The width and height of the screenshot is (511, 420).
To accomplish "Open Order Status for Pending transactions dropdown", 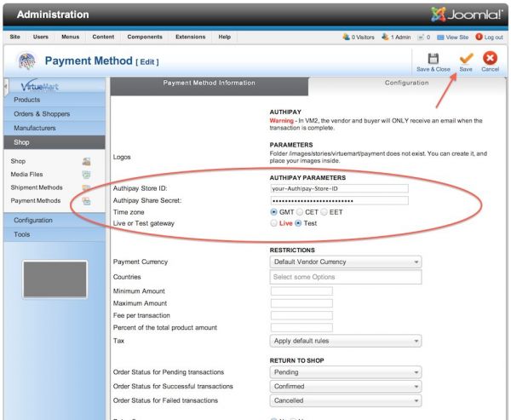I will [346, 372].
